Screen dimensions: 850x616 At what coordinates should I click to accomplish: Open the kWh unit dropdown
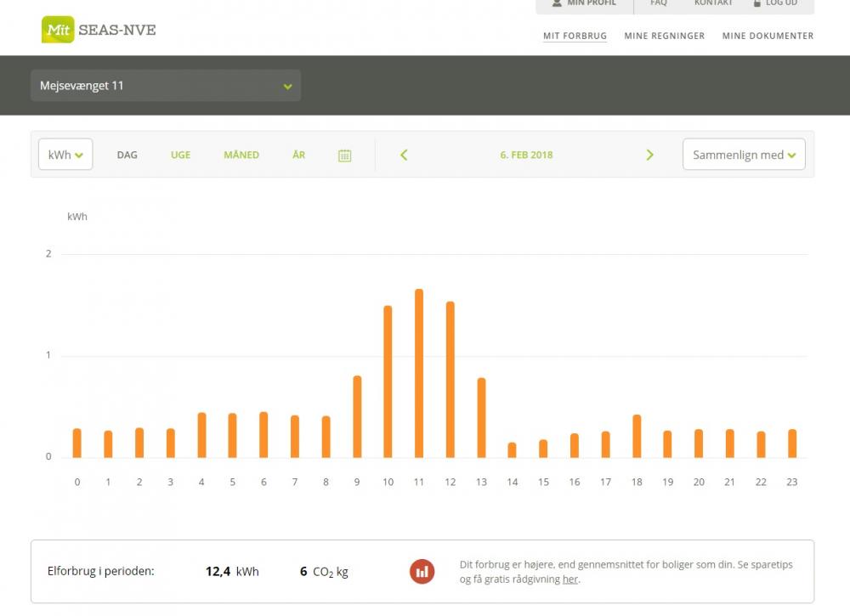[65, 155]
